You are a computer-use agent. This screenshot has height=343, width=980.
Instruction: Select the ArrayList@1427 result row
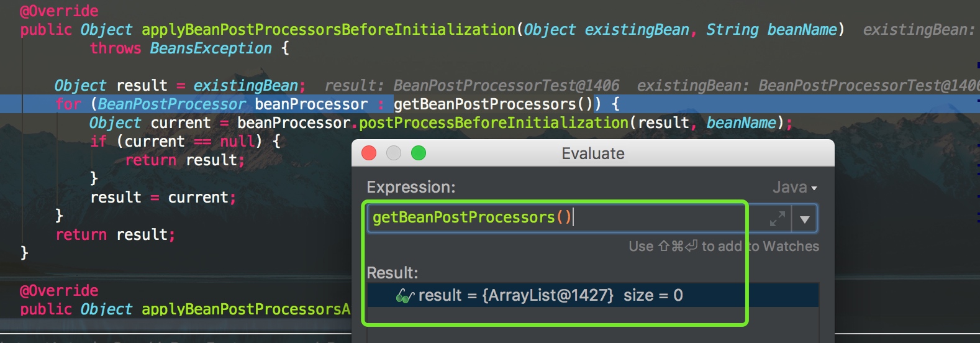[x=550, y=295]
